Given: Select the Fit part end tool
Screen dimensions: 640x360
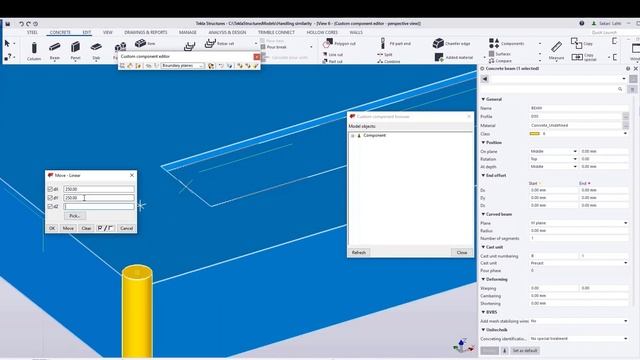Looking at the screenshot, I should point(396,43).
